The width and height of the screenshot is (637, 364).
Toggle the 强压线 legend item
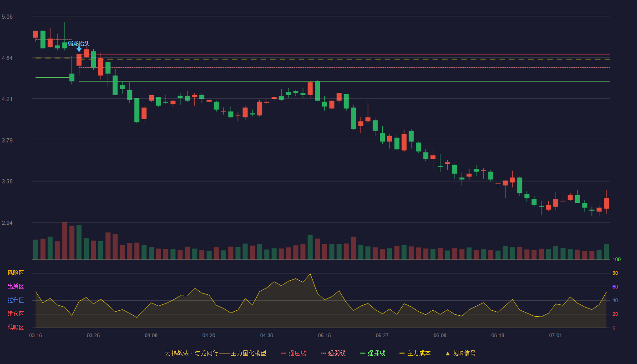293,353
